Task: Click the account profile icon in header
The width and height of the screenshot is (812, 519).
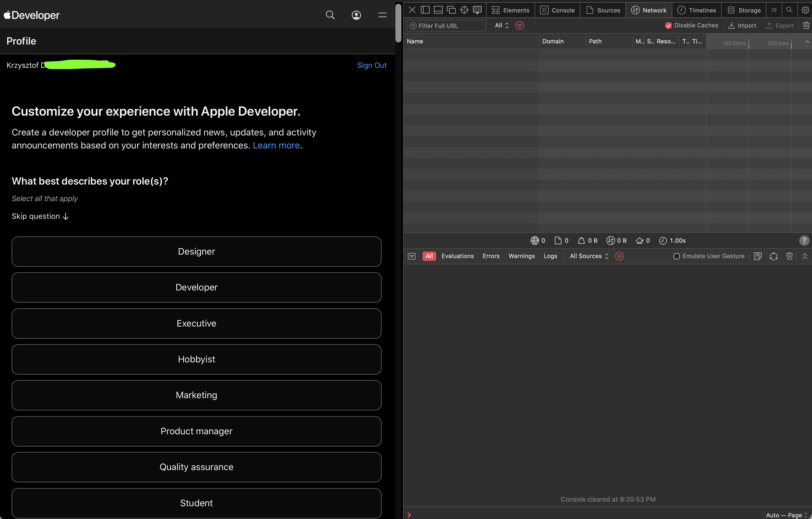Action: coord(356,15)
